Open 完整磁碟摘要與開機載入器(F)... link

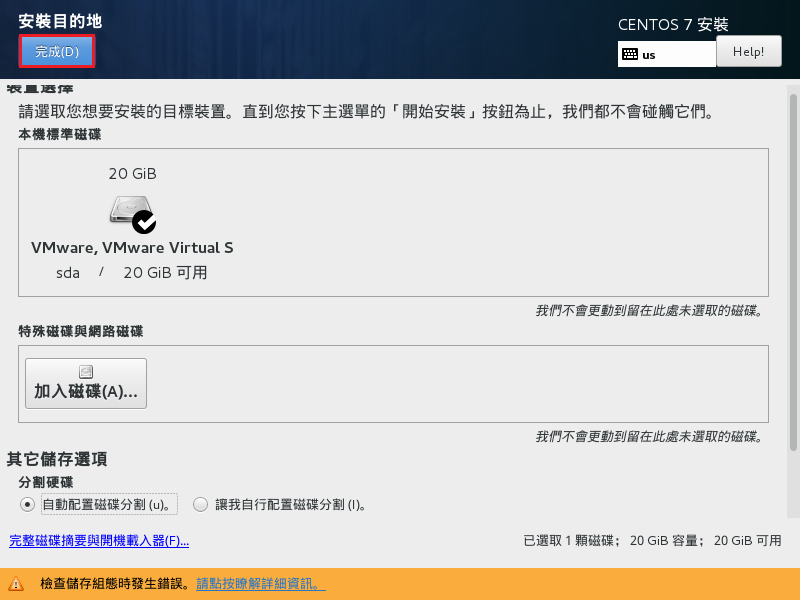[x=99, y=540]
